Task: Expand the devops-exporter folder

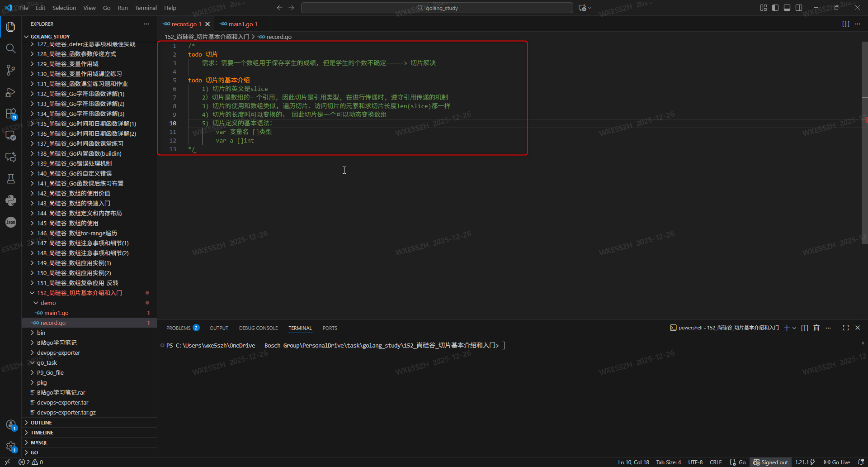Action: [58, 353]
